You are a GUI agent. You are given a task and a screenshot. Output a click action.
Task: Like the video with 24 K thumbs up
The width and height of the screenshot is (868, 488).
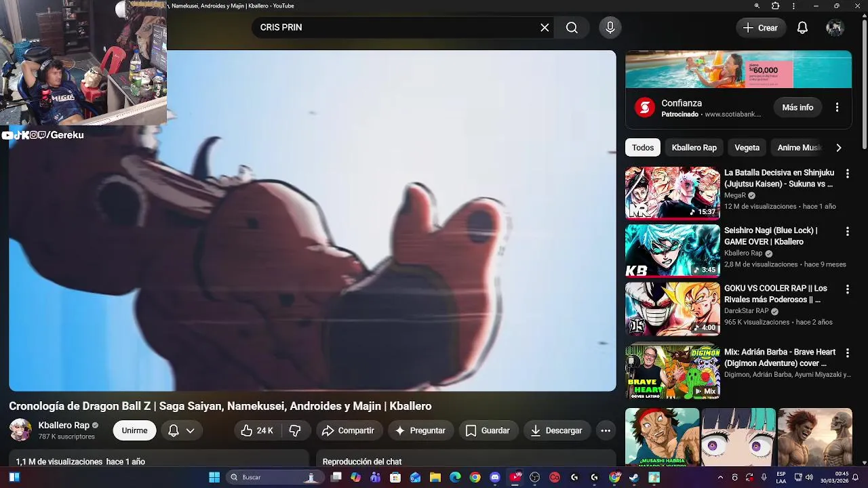pos(257,430)
